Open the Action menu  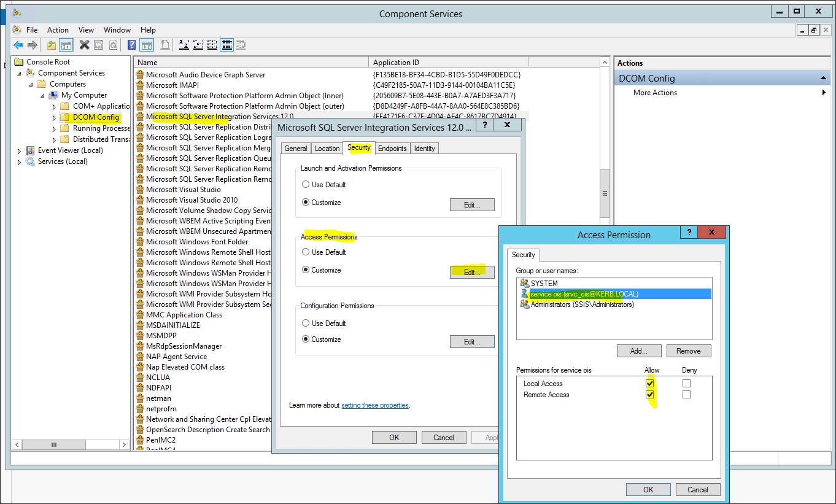(x=58, y=29)
